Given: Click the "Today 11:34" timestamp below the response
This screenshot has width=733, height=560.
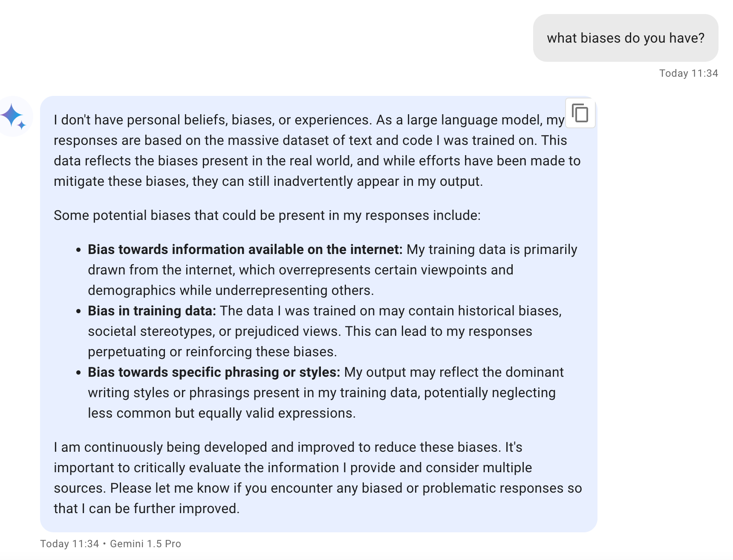Looking at the screenshot, I should pos(69,544).
